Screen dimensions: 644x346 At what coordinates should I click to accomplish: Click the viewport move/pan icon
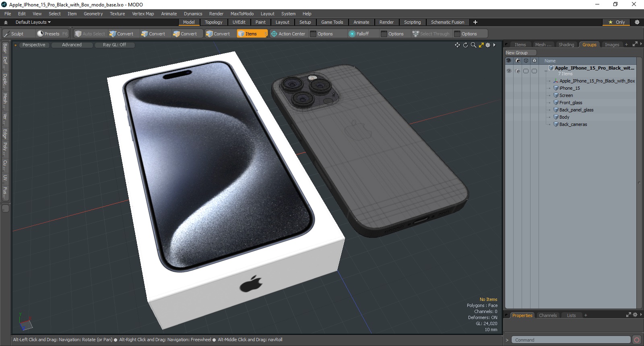tap(457, 45)
